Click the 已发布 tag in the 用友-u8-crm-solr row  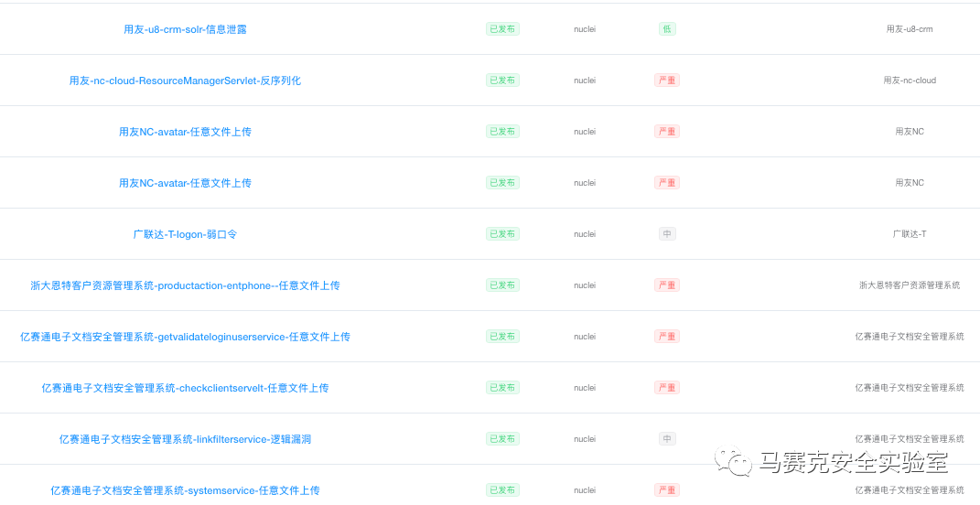[502, 28]
